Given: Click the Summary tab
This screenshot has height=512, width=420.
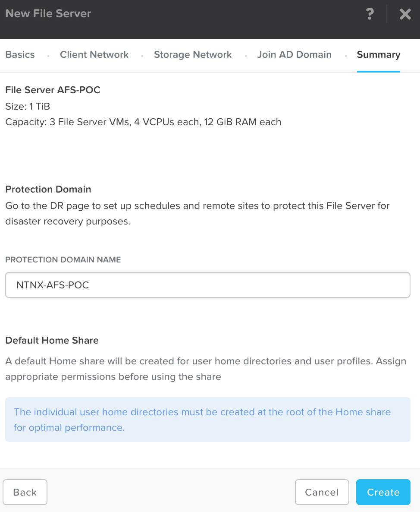Looking at the screenshot, I should coord(378,55).
